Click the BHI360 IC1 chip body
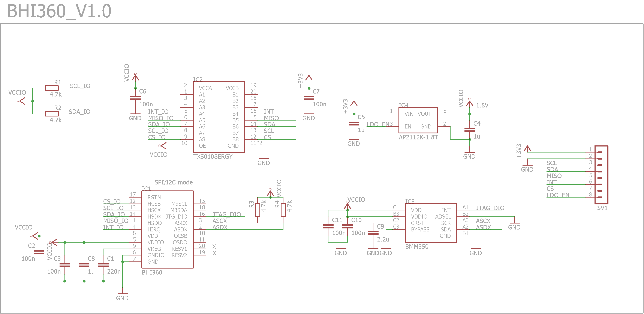Image resolution: width=644 pixels, height=314 pixels. pyautogui.click(x=167, y=229)
